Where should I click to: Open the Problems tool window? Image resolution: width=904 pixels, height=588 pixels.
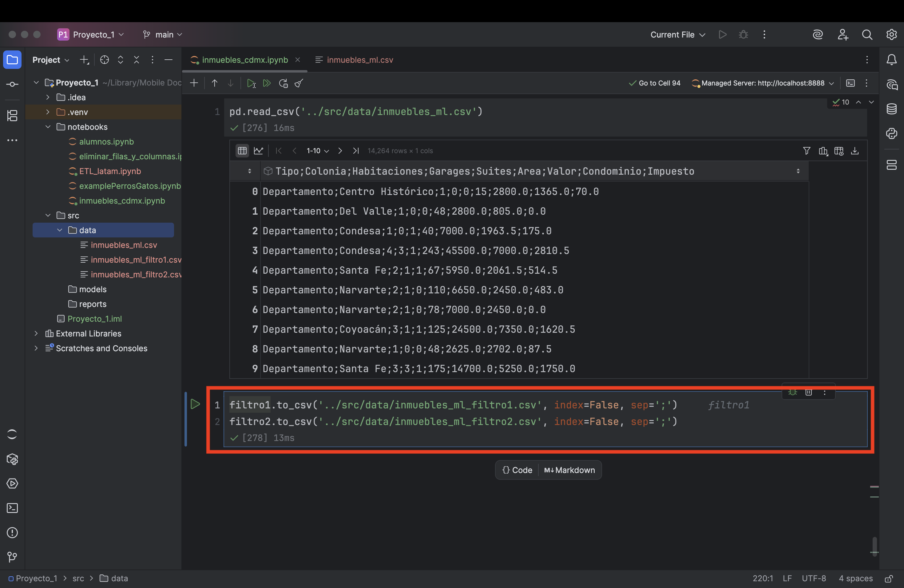tap(12, 533)
